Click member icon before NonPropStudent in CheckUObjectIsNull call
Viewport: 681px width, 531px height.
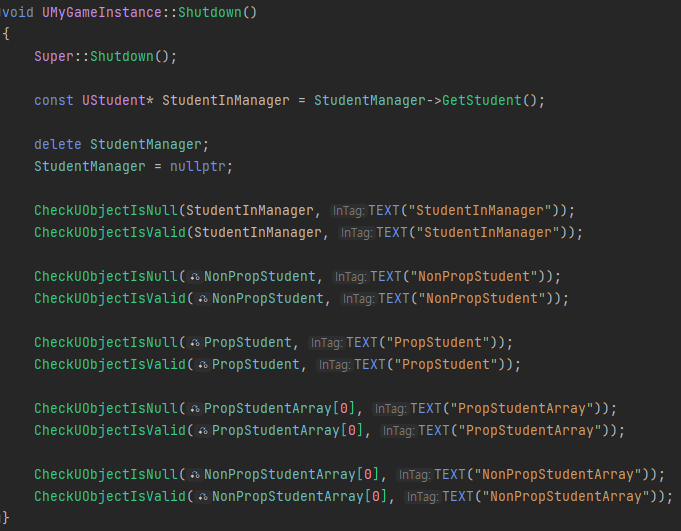pyautogui.click(x=195, y=277)
